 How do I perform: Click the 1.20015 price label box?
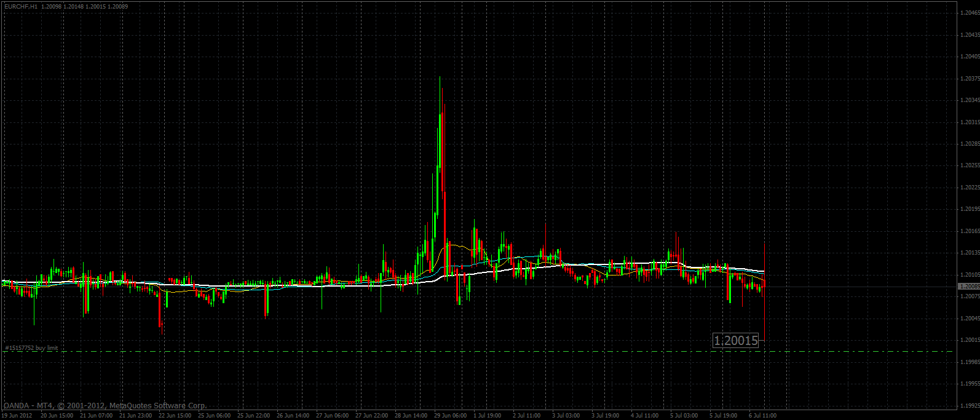[735, 341]
